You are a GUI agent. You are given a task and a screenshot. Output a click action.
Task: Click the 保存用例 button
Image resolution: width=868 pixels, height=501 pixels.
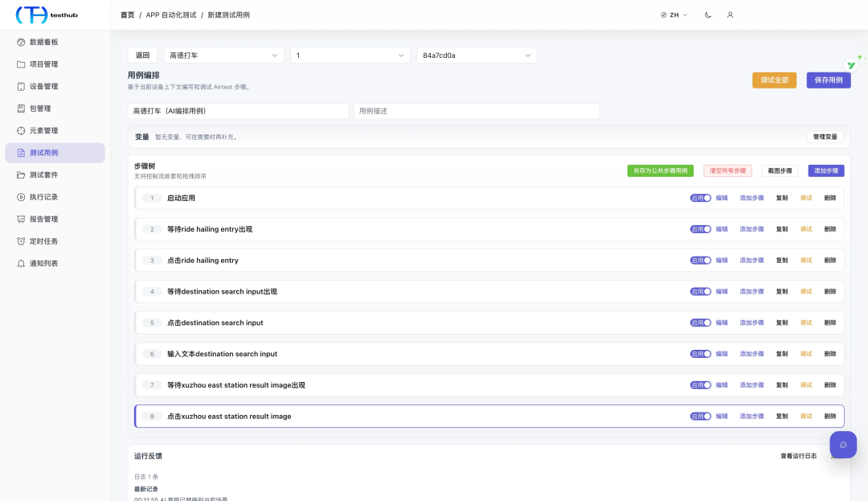coord(828,80)
